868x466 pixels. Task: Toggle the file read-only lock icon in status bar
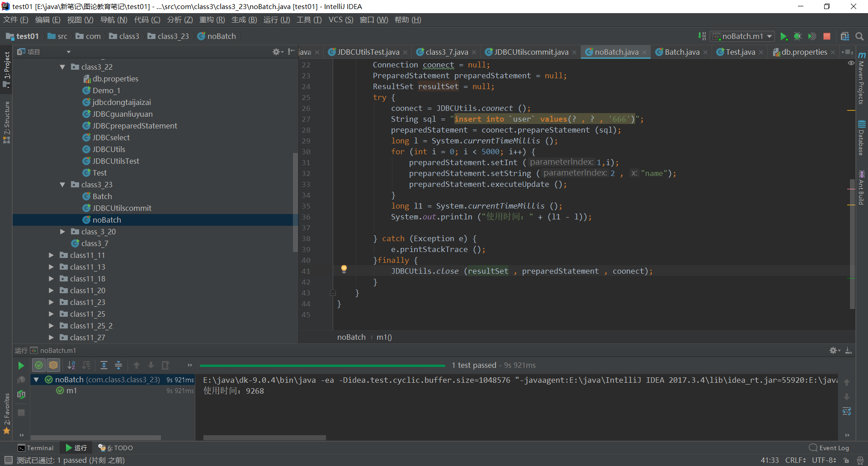[846, 460]
